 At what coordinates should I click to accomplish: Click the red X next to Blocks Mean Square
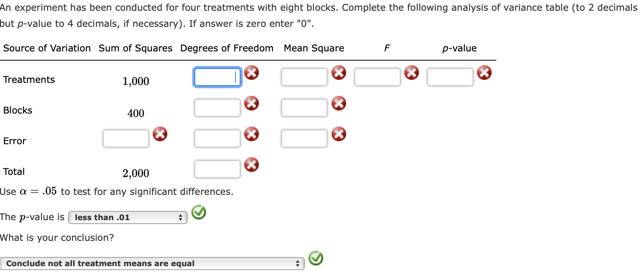point(338,103)
